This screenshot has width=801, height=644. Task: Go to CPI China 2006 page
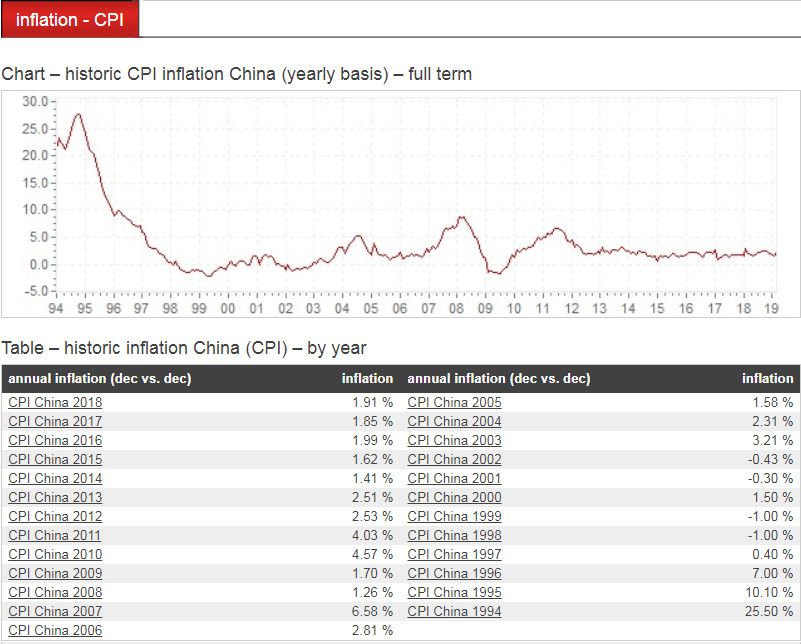click(55, 630)
